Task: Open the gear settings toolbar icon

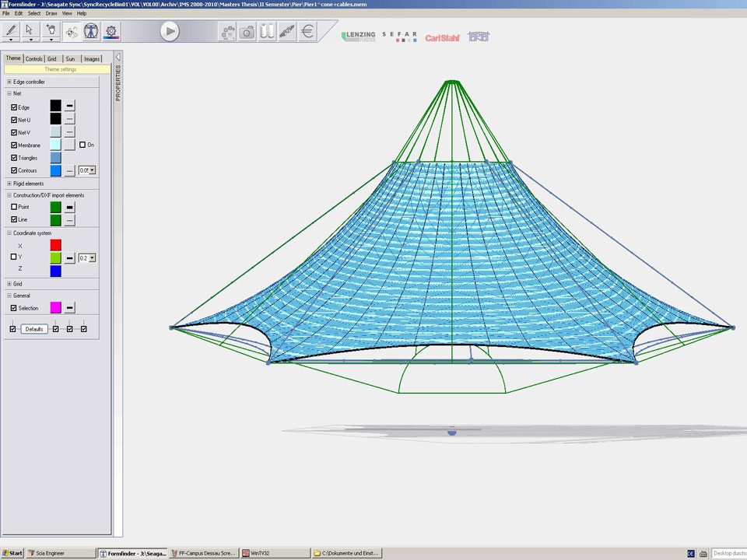Action: tap(112, 31)
